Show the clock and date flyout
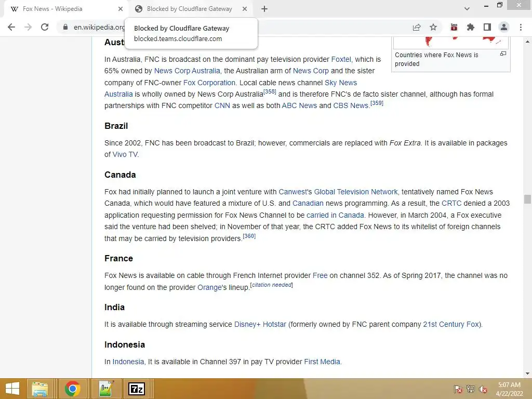532x399 pixels. [x=509, y=389]
